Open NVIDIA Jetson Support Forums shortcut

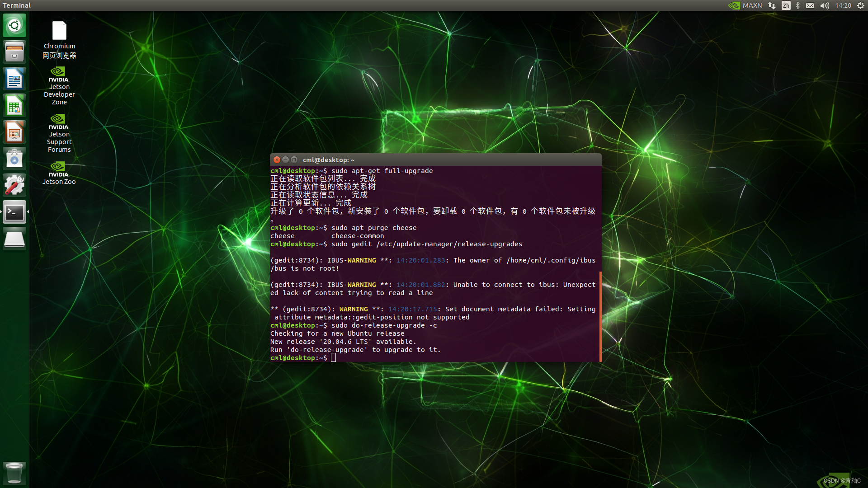[x=59, y=133]
